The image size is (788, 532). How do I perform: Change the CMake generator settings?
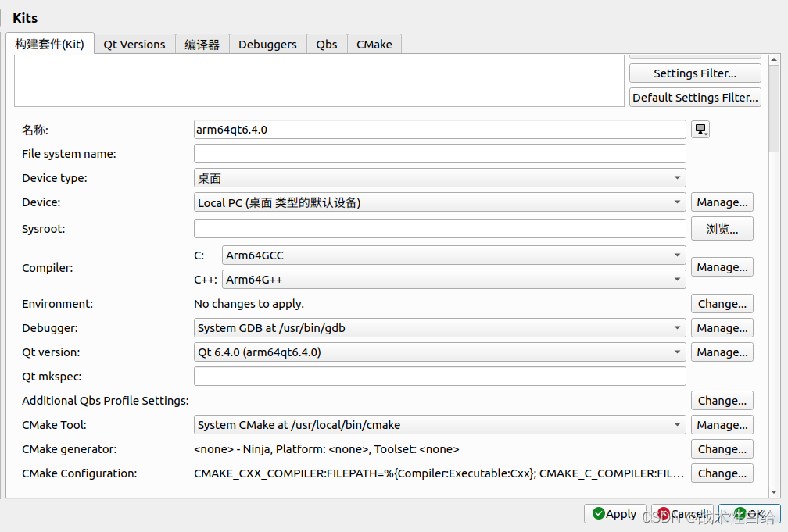tap(721, 448)
